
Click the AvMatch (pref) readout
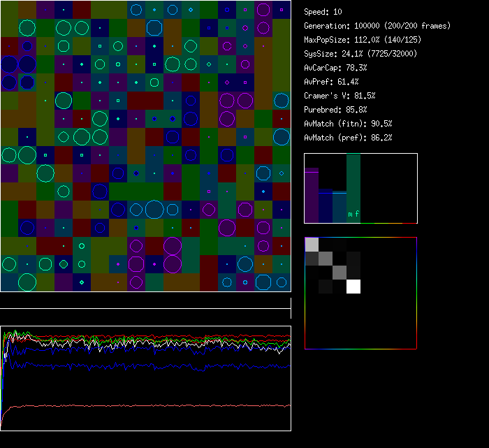[348, 138]
